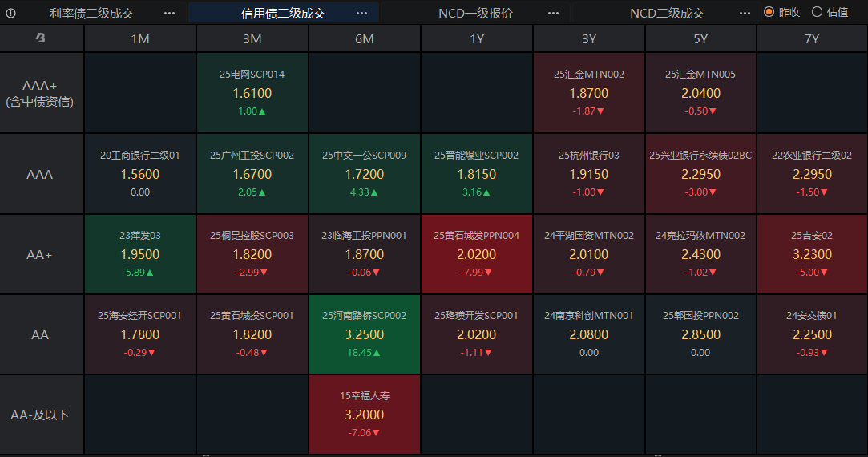Screen dimensions: 868x457
Task: Open the 25汇金MTN005 bond cell
Action: pyautogui.click(x=700, y=93)
